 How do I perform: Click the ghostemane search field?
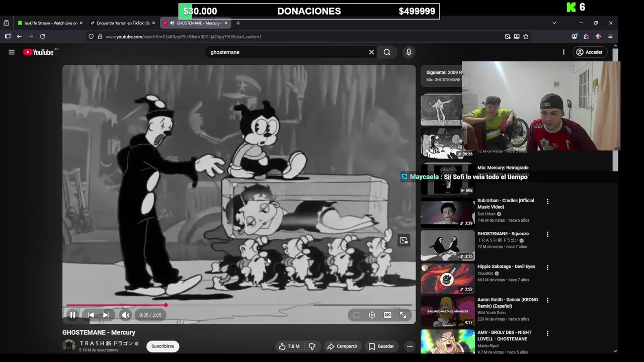click(x=287, y=52)
